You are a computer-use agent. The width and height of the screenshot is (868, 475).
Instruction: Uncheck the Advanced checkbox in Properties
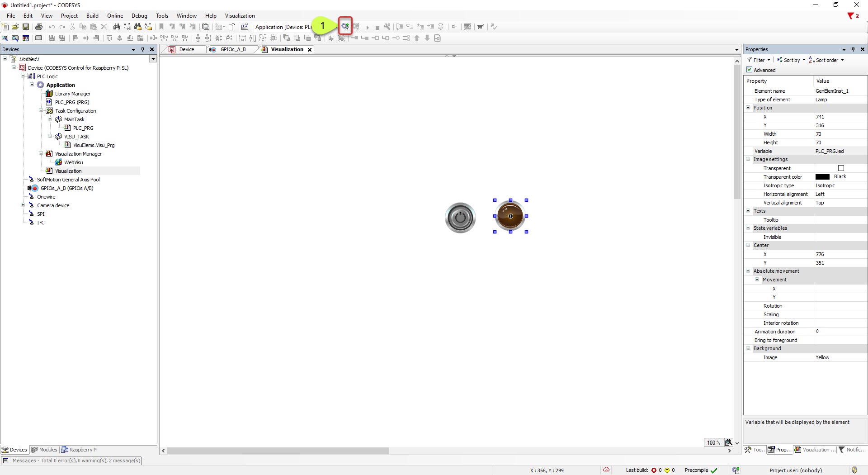tap(750, 70)
